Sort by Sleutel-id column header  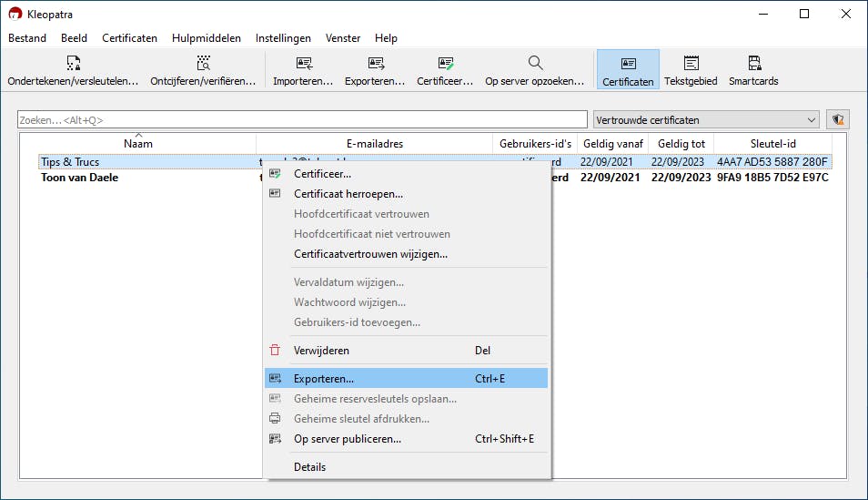click(772, 144)
